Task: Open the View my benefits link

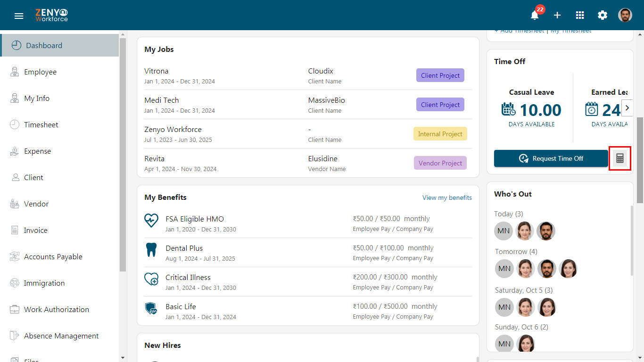Action: [x=447, y=197]
